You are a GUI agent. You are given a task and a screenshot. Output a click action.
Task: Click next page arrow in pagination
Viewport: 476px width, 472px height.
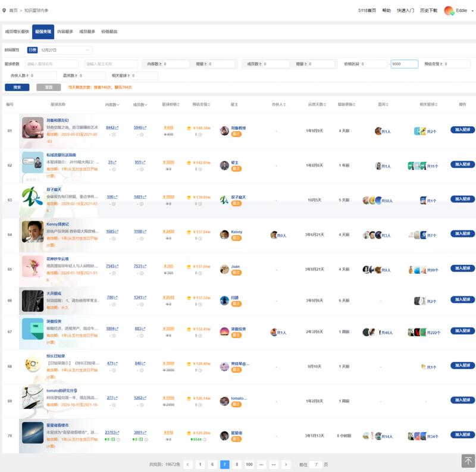tap(286, 464)
